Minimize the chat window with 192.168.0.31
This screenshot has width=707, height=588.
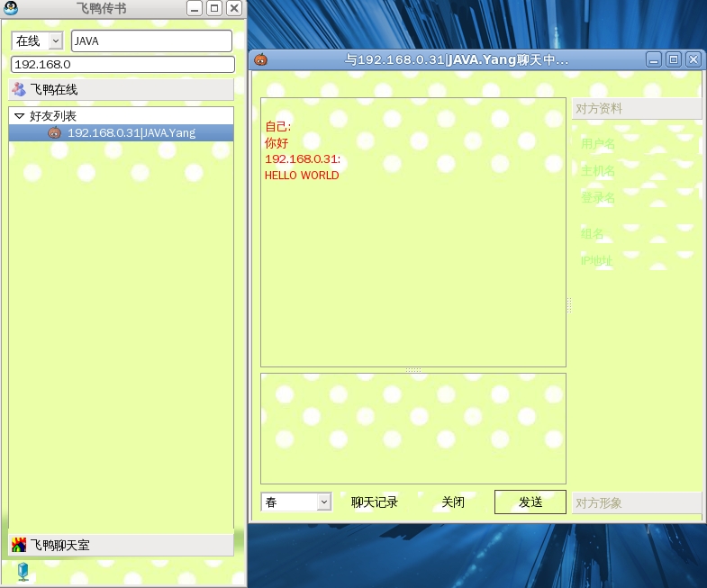click(x=654, y=59)
